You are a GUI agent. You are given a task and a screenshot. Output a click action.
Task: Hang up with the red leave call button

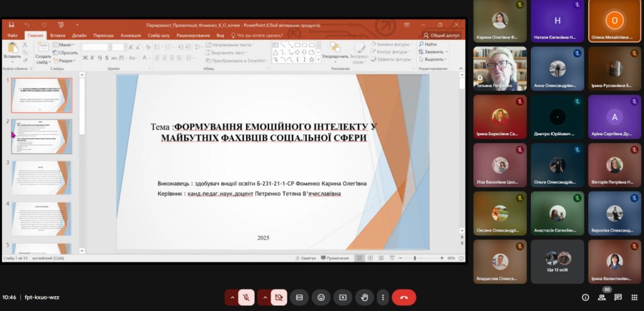pyautogui.click(x=404, y=297)
